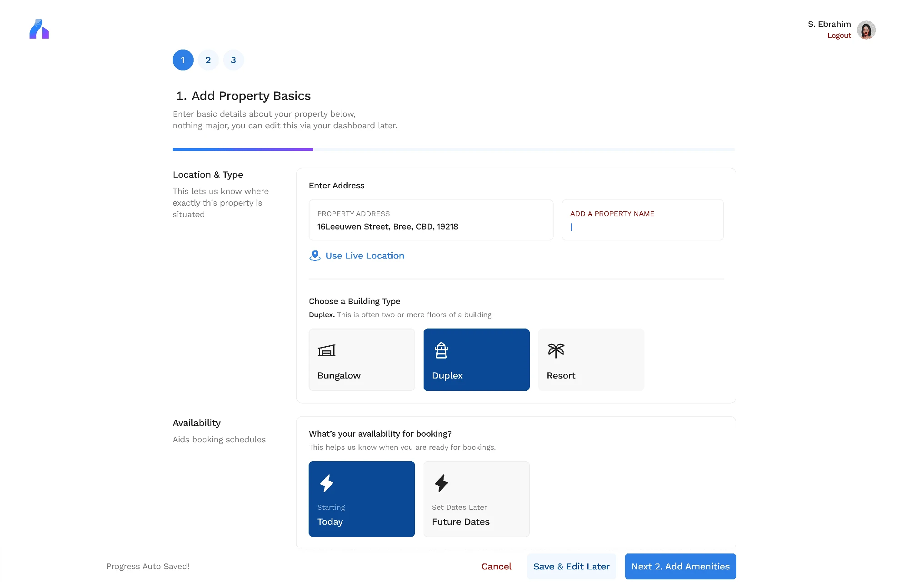Open S. Ebrahim profile avatar
Viewport: 909px width, 588px height.
coord(866,30)
